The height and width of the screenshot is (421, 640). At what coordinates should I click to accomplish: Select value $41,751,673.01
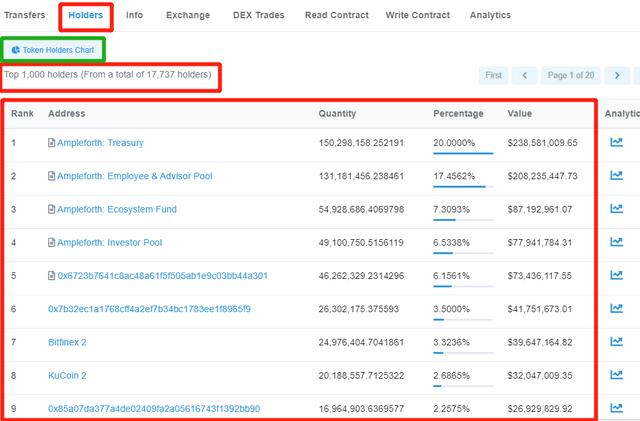tap(540, 309)
